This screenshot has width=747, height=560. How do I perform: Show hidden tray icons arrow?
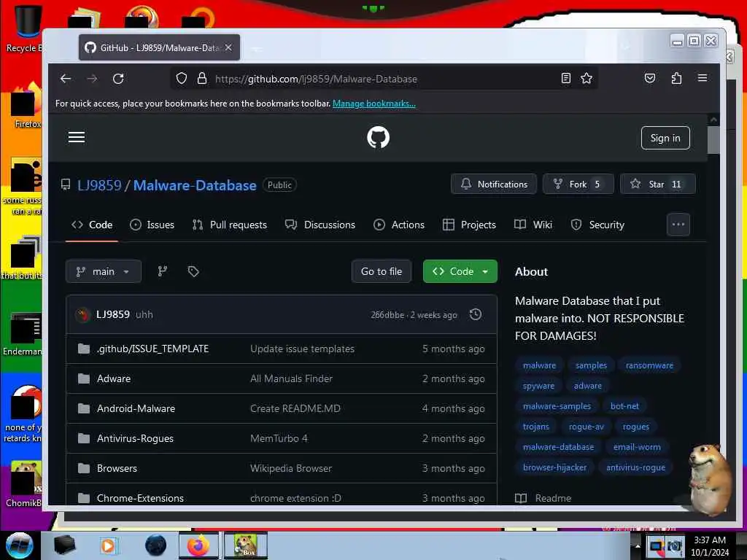[638, 545]
